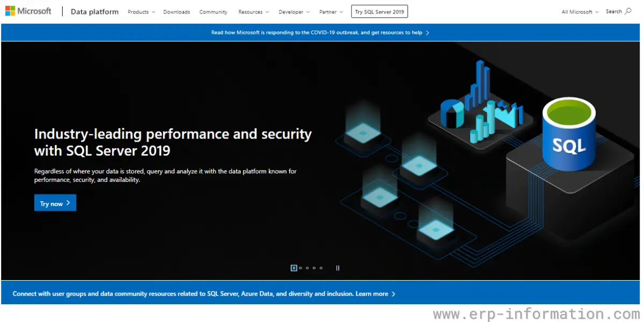Screen dimensions: 644x322
Task: Select the third carousel slide indicator
Action: pyautogui.click(x=308, y=268)
